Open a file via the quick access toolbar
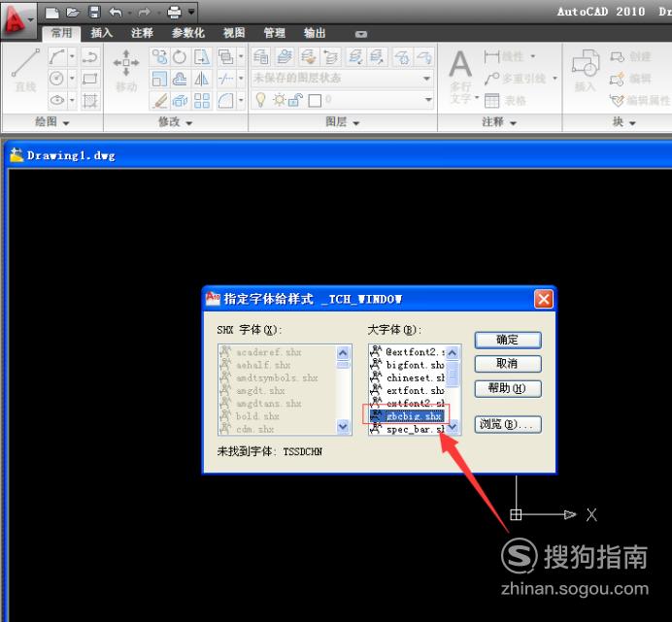The height and width of the screenshot is (622, 672). pos(73,13)
